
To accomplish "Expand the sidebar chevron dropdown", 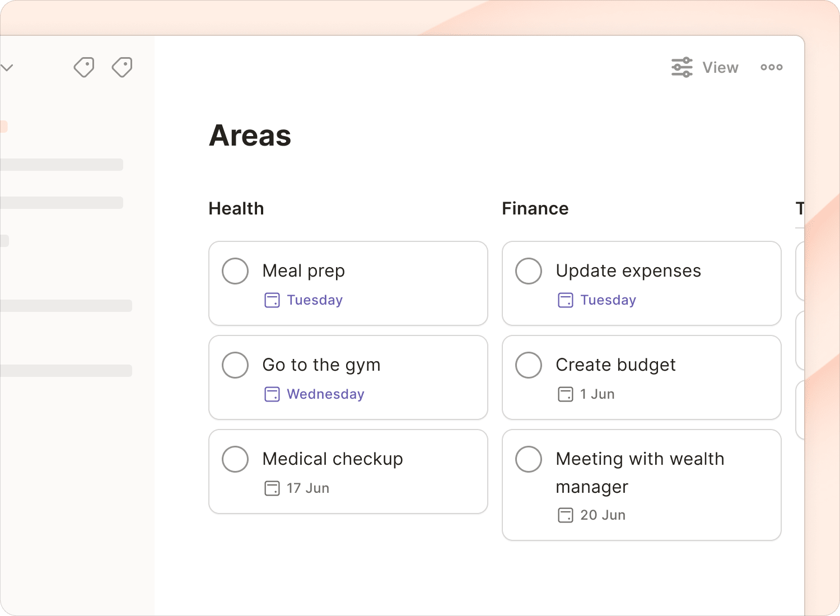I will [7, 68].
